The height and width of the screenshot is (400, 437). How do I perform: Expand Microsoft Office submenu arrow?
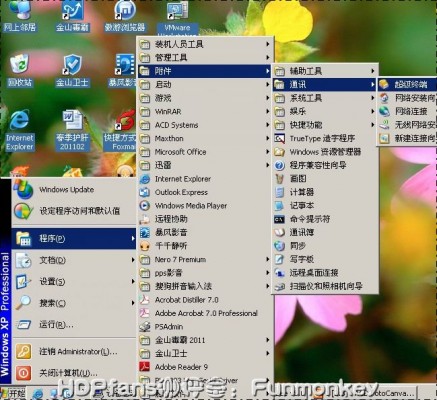click(267, 152)
